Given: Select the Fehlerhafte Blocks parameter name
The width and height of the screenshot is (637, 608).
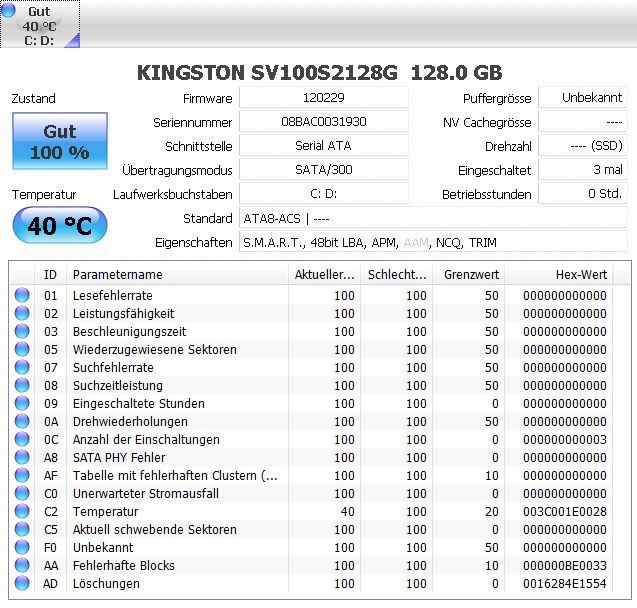Looking at the screenshot, I should tap(124, 565).
